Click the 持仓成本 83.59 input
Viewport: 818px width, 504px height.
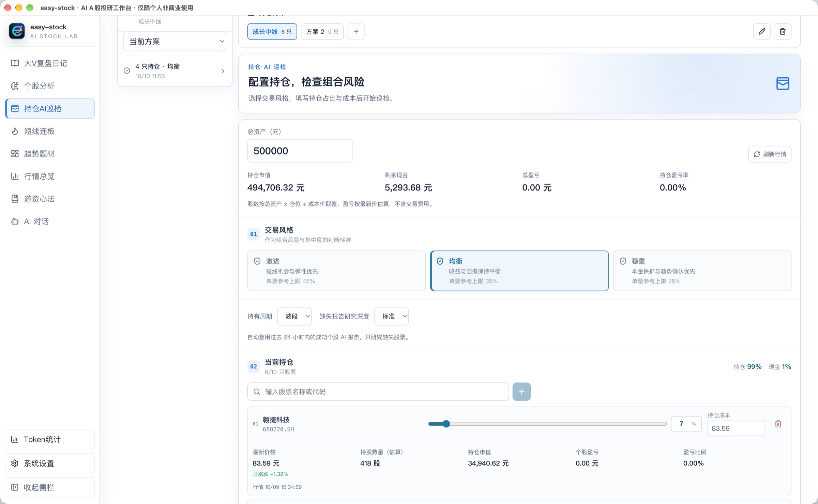coord(736,428)
